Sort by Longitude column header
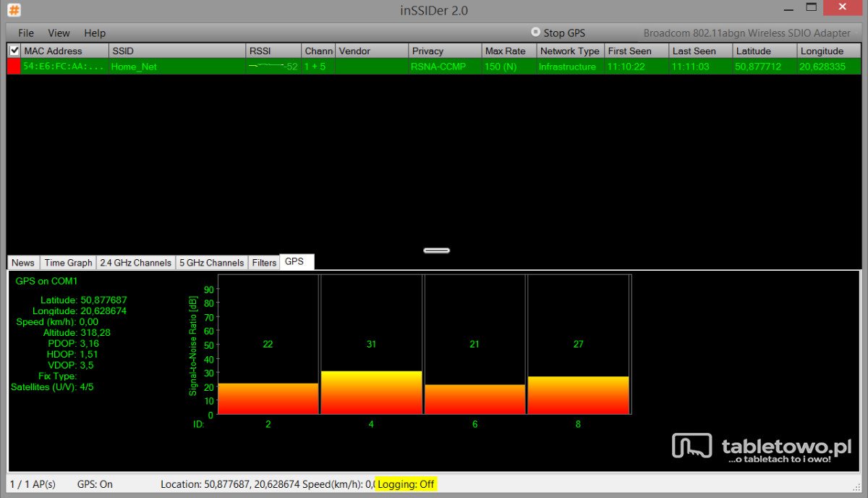The image size is (868, 498). [x=829, y=51]
